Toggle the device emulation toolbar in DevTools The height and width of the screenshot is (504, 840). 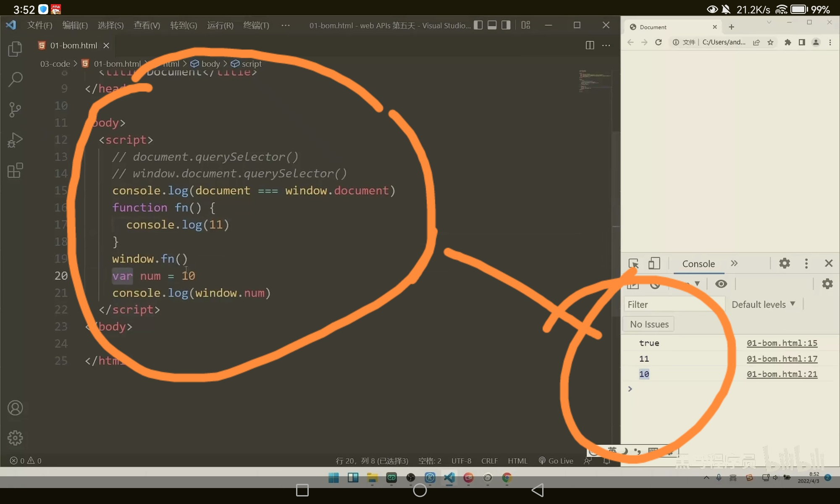(654, 263)
